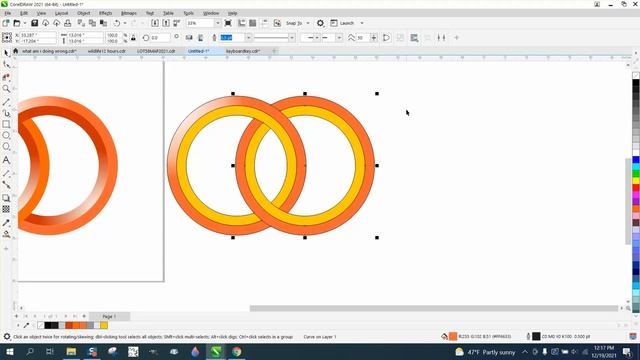
Task: Select the Page 1 tab
Action: (109, 316)
